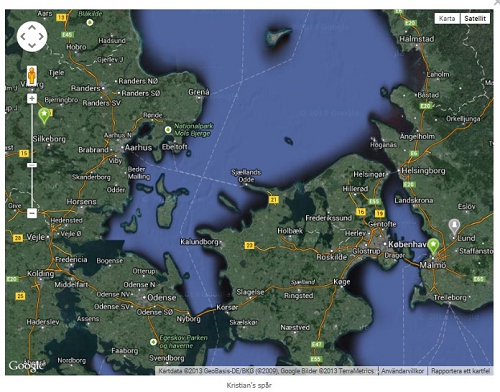Pan the map left with the arrow control
This screenshot has height=392, width=500.
tap(23, 36)
